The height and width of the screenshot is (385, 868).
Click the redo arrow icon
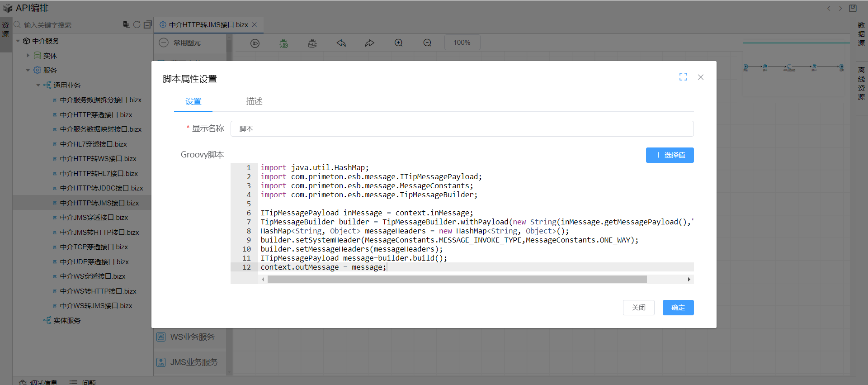(x=370, y=43)
